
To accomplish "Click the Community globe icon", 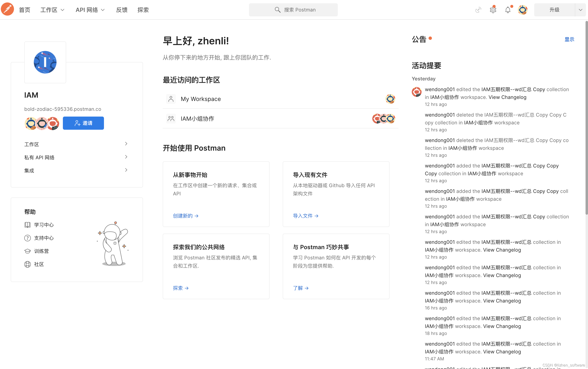I will (x=27, y=264).
